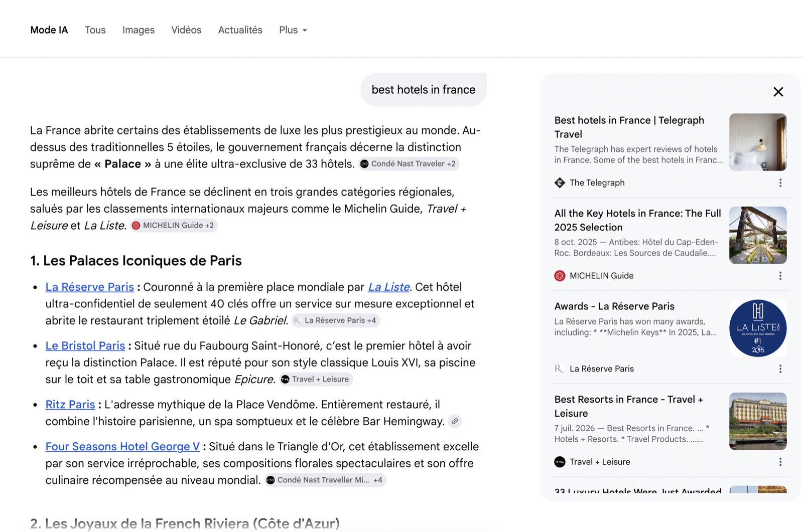Viewport: 803px width, 532px height.
Task: Expand the Plus dropdown menu
Action: [293, 30]
